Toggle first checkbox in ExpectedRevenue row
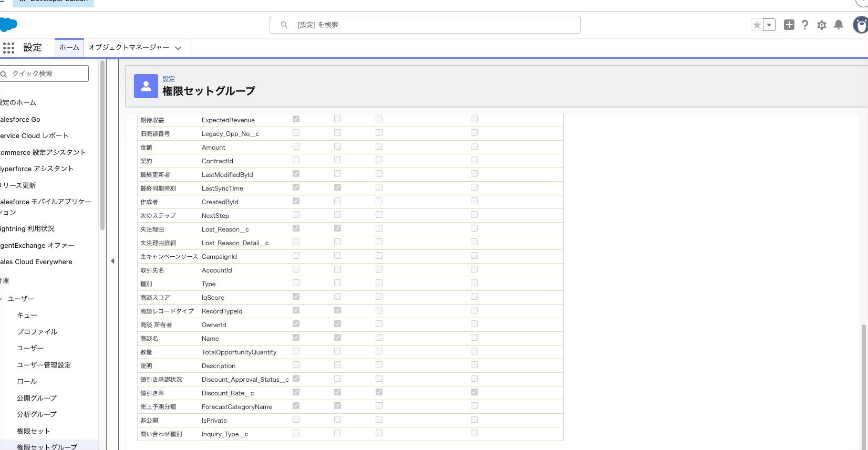The image size is (868, 450). [296, 119]
